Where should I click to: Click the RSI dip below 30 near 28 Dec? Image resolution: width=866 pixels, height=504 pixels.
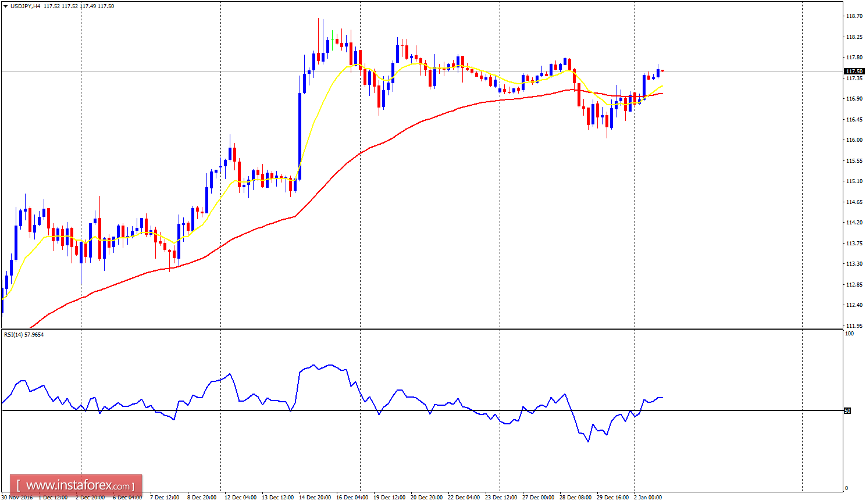pos(589,442)
